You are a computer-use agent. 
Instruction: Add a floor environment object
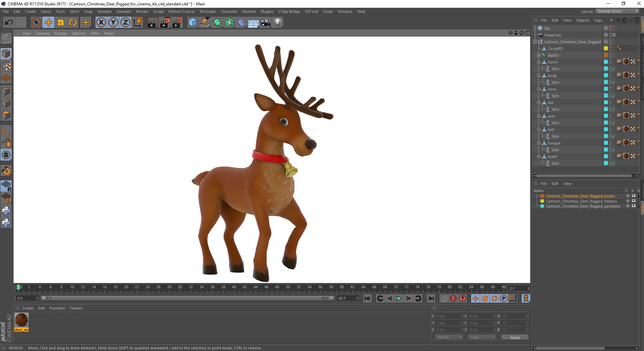pyautogui.click(x=253, y=23)
